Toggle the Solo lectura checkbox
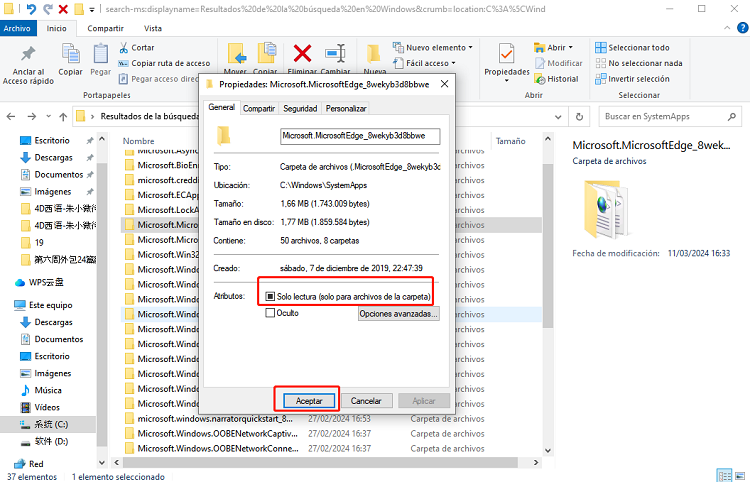Image resolution: width=750 pixels, height=482 pixels. pos(270,296)
